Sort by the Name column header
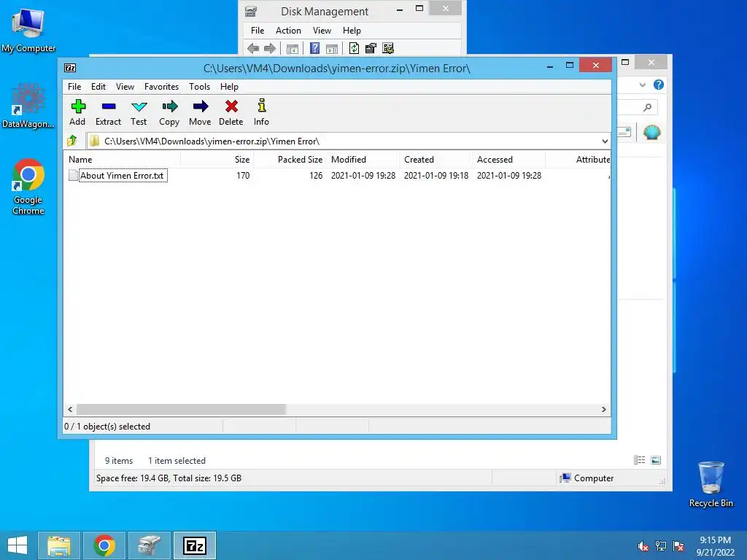The height and width of the screenshot is (560, 747). pyautogui.click(x=122, y=160)
